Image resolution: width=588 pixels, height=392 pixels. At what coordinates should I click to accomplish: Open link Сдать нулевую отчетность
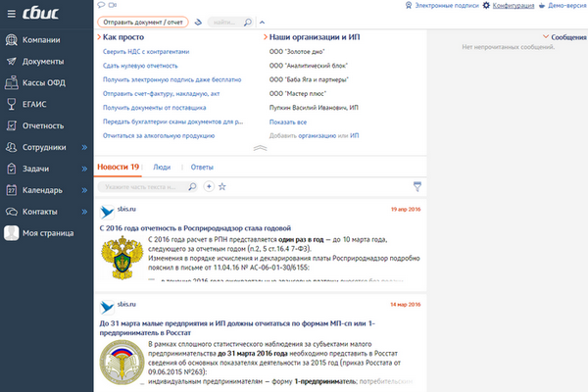coord(140,66)
